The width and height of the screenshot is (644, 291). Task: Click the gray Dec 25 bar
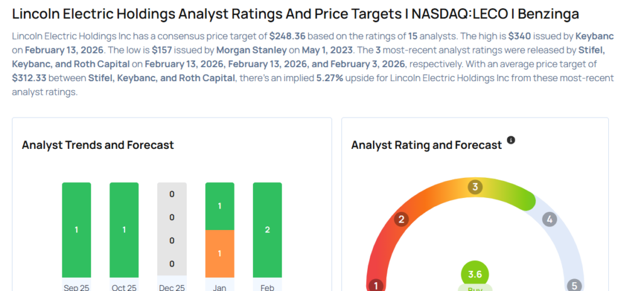[172, 229]
